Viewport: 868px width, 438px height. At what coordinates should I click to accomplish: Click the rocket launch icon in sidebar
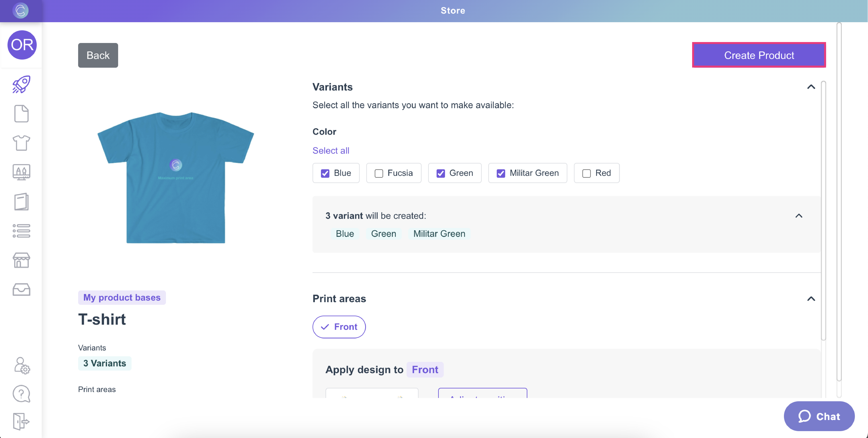click(x=21, y=84)
